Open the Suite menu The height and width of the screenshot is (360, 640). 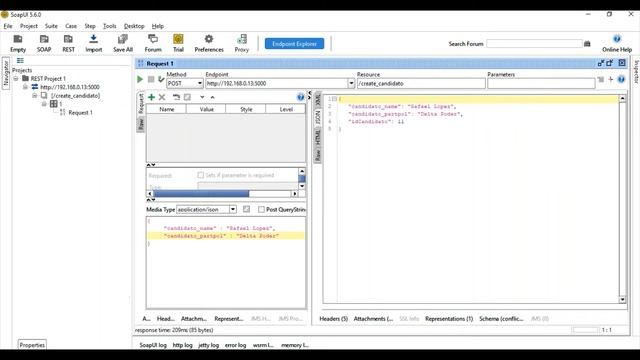pos(51,26)
